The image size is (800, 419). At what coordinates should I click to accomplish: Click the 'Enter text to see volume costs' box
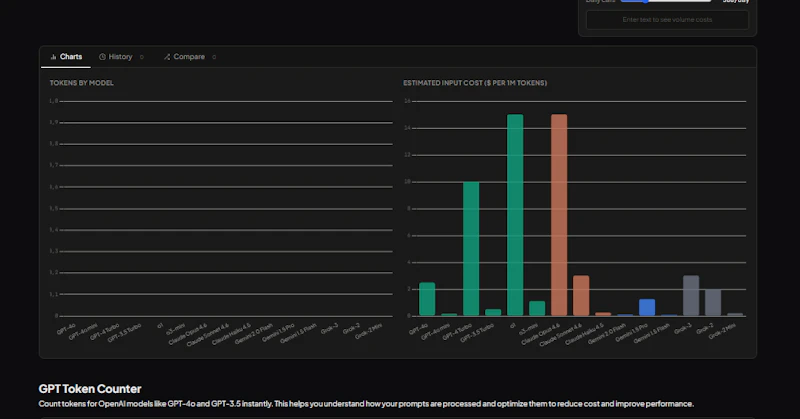tap(667, 19)
